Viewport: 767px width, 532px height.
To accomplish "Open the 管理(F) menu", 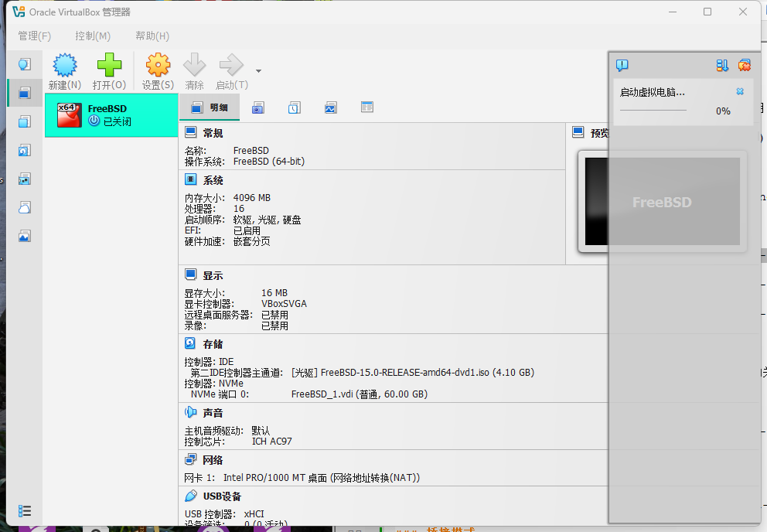I will [x=34, y=36].
